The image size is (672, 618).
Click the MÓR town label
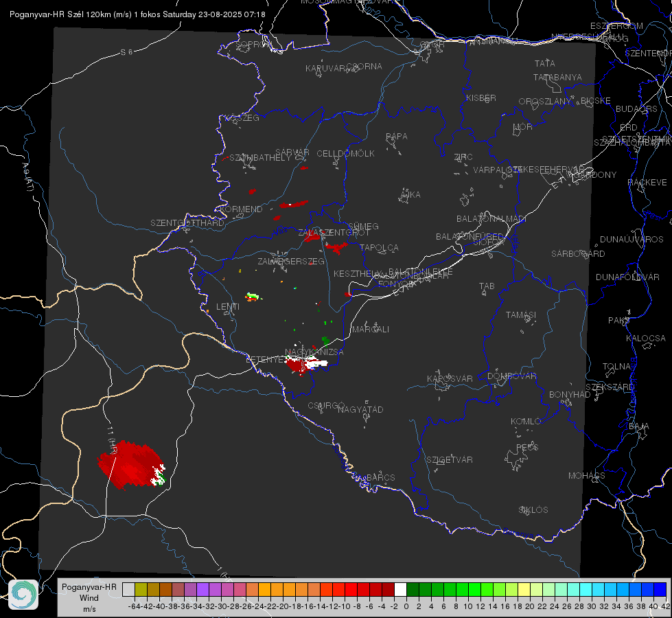[x=523, y=127]
